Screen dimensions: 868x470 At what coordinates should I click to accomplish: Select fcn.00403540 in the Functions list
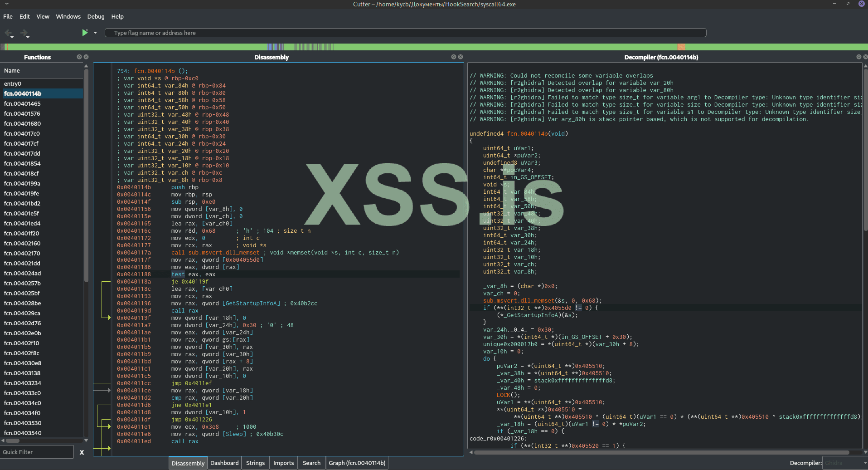[42, 433]
